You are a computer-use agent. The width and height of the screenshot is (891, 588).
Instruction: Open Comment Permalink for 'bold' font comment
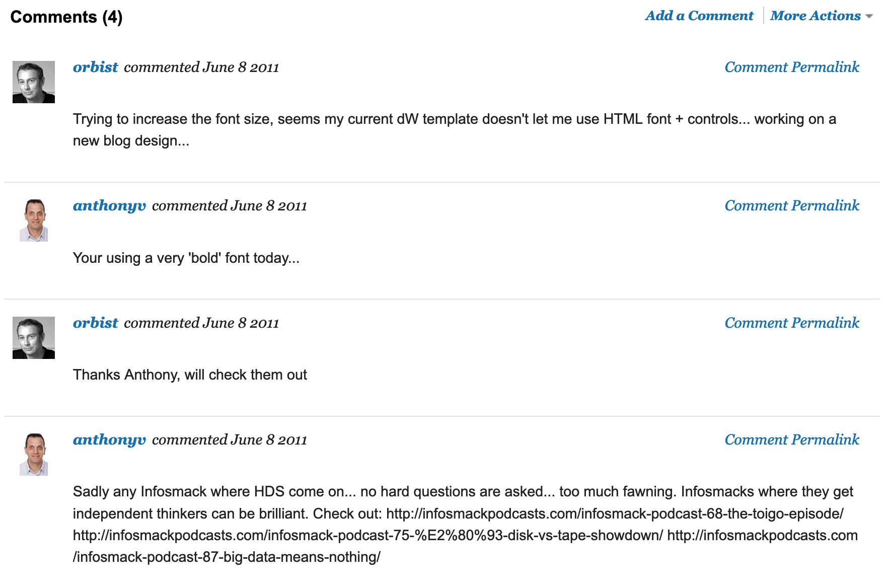(791, 206)
